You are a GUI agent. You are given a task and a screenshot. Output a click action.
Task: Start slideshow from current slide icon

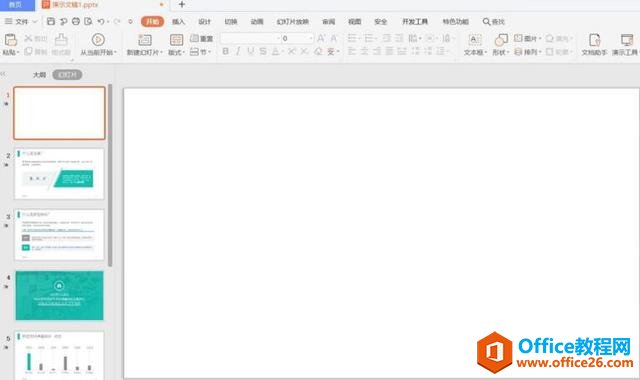[x=98, y=40]
